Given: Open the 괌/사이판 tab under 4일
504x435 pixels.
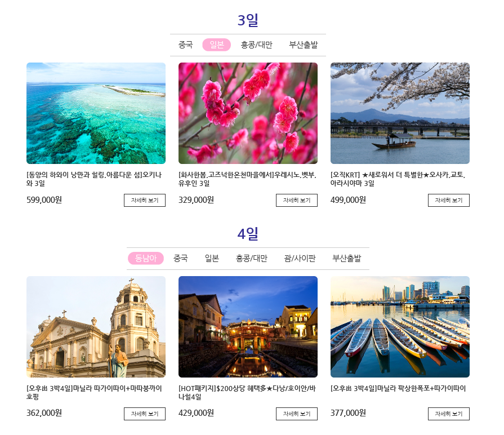Looking at the screenshot, I should 300,258.
